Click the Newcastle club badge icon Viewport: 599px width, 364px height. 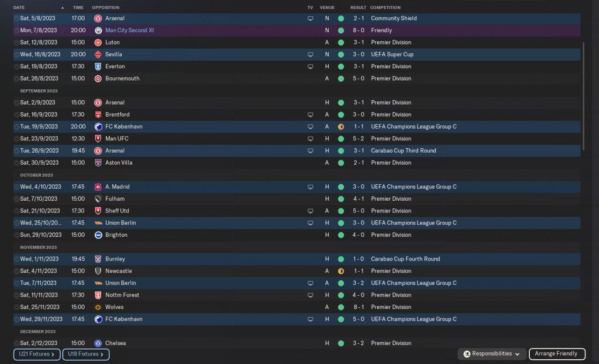pos(98,271)
